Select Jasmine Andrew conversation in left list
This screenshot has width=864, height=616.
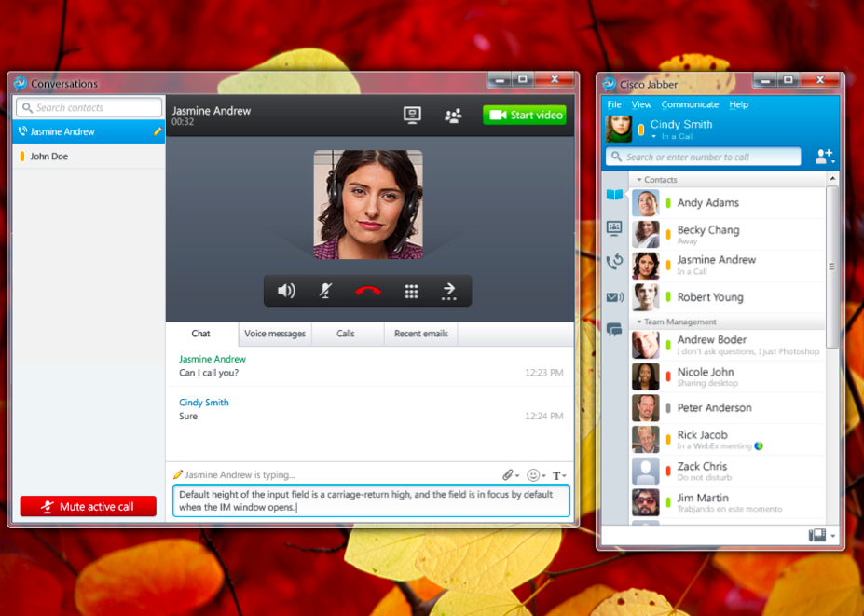coord(89,131)
